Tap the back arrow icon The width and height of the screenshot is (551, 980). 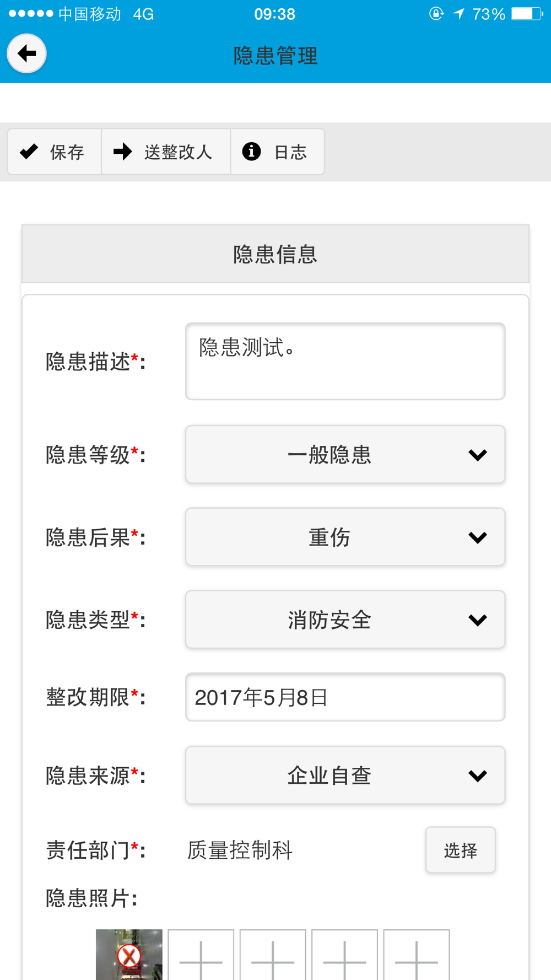[26, 53]
